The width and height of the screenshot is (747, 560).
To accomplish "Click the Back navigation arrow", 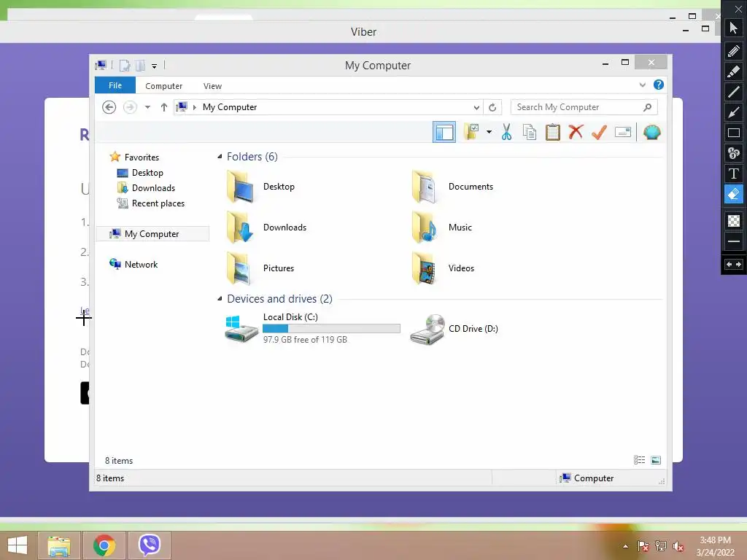I will (x=109, y=107).
